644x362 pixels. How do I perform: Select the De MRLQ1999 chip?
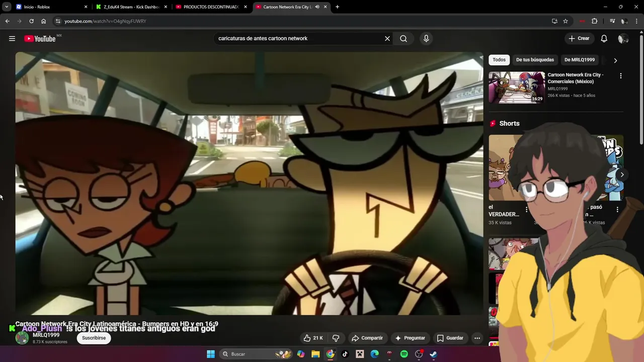click(x=579, y=60)
